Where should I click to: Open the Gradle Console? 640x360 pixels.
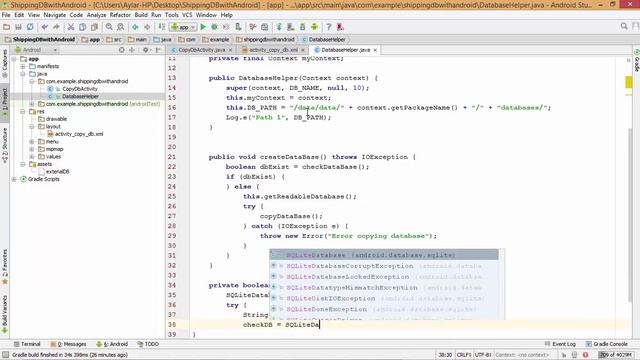click(x=606, y=344)
